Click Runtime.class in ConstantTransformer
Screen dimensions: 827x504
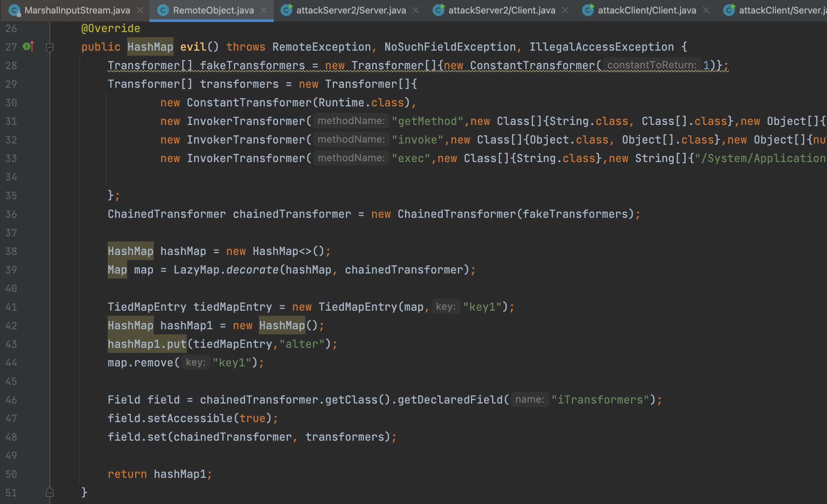coord(361,103)
